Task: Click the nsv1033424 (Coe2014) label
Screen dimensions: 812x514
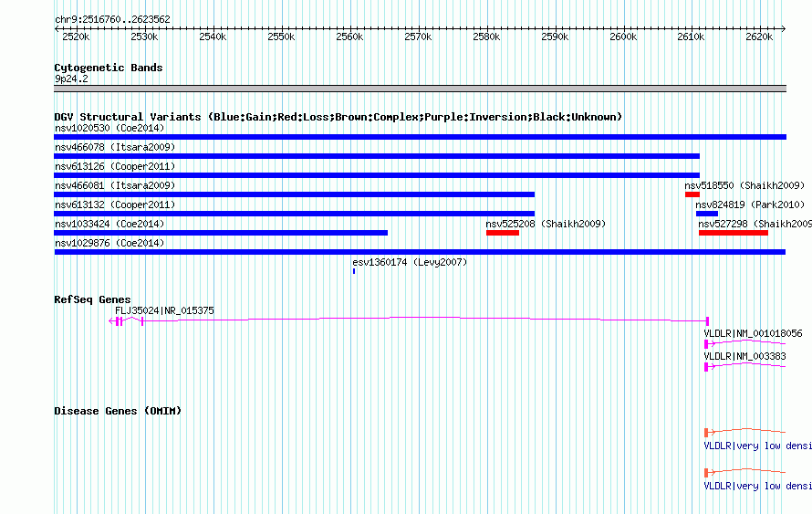Action: tap(109, 224)
